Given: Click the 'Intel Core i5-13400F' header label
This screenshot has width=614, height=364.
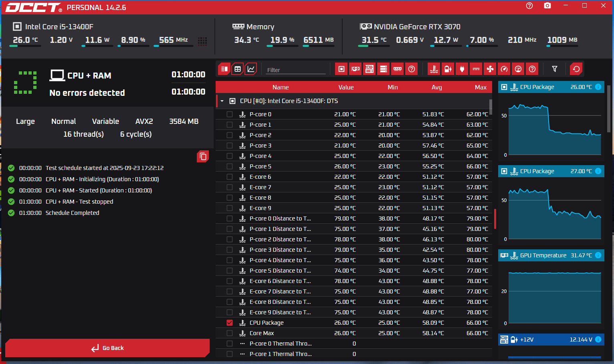Looking at the screenshot, I should tap(59, 27).
